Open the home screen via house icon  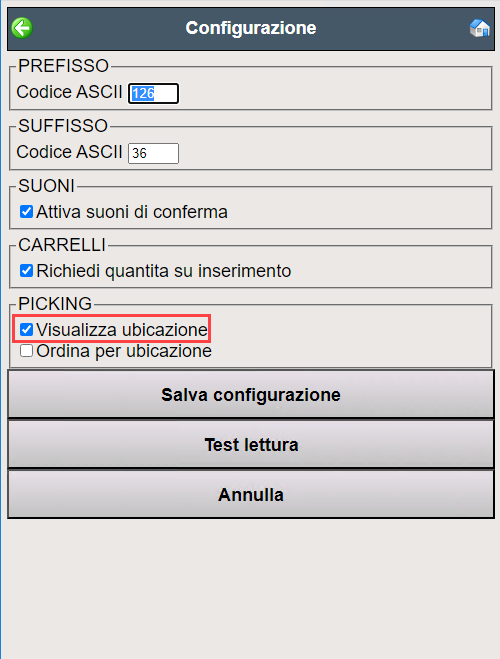click(479, 28)
